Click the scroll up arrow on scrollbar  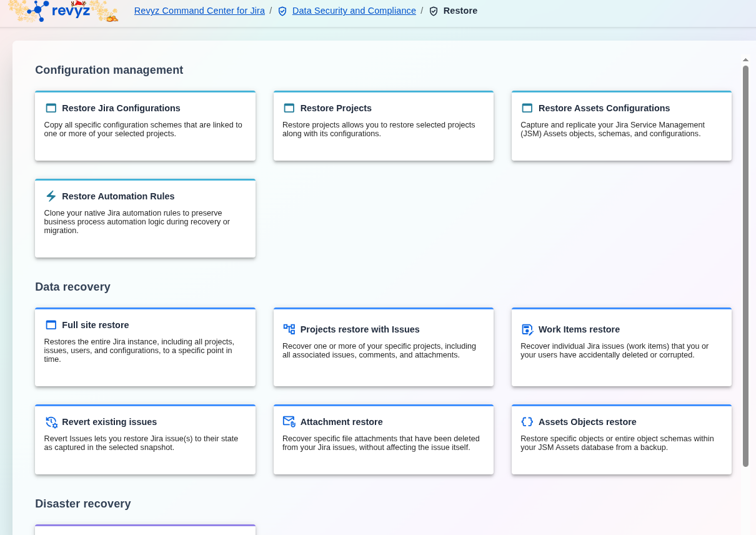point(745,60)
